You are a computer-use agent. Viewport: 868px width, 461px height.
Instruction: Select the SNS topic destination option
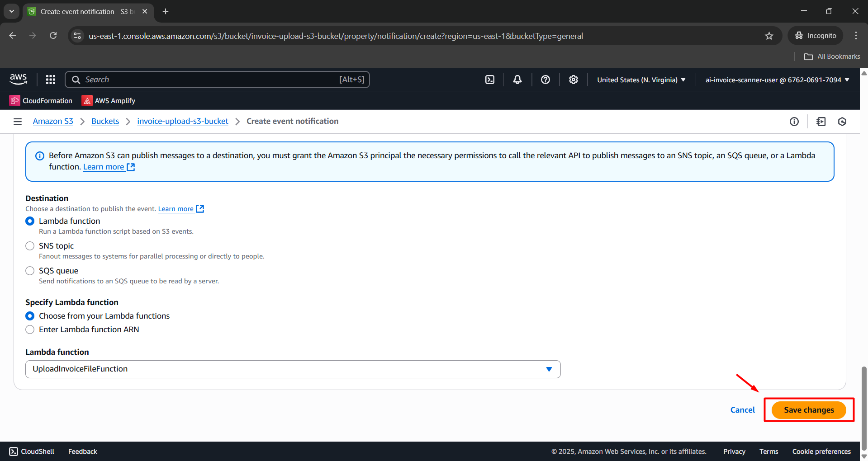pos(30,246)
